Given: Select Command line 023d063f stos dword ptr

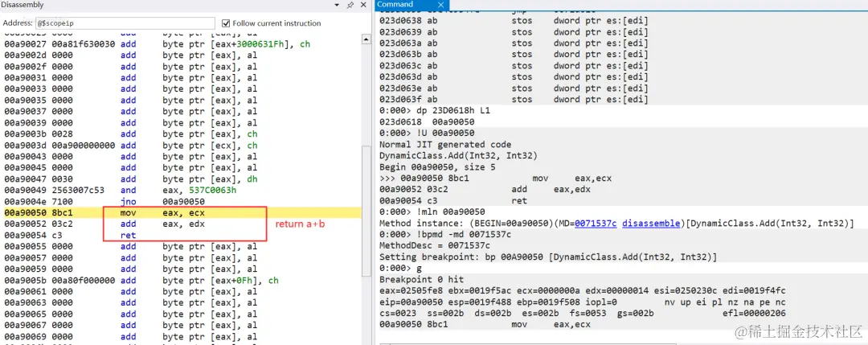Looking at the screenshot, I should [x=514, y=99].
